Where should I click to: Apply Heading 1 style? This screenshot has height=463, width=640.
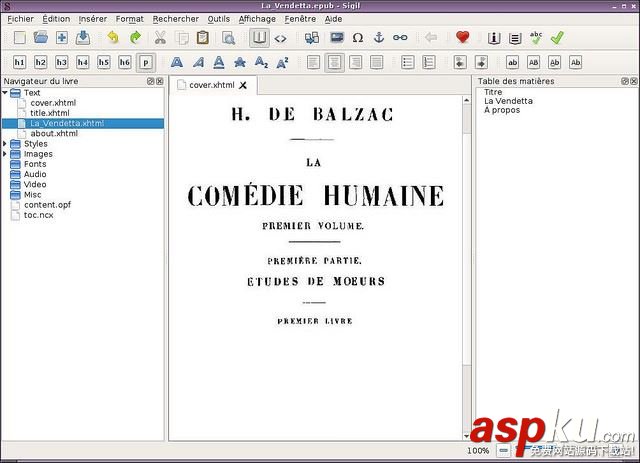[x=19, y=62]
